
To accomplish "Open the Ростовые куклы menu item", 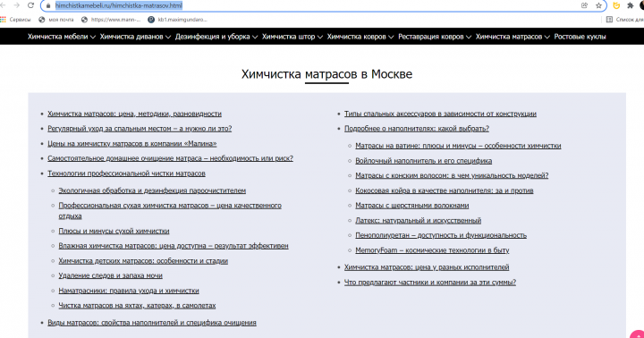I will point(580,37).
